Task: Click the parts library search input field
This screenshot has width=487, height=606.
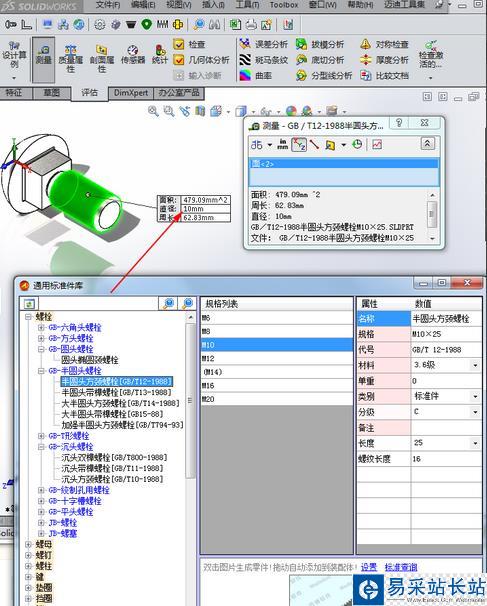Action: pyautogui.click(x=97, y=304)
